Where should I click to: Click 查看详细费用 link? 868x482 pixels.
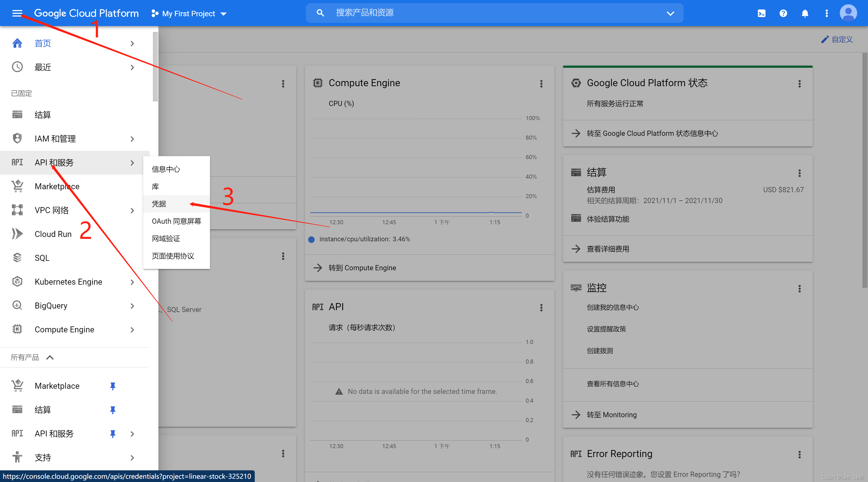(x=608, y=249)
